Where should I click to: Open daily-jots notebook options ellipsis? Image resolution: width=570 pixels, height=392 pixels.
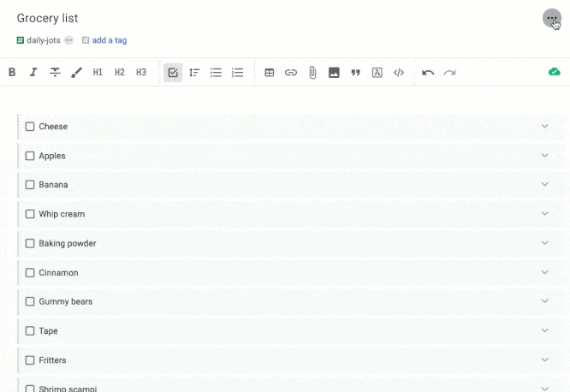point(68,40)
